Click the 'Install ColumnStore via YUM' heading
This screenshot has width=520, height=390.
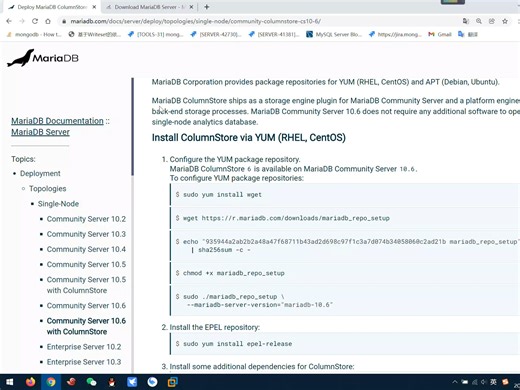click(x=249, y=137)
